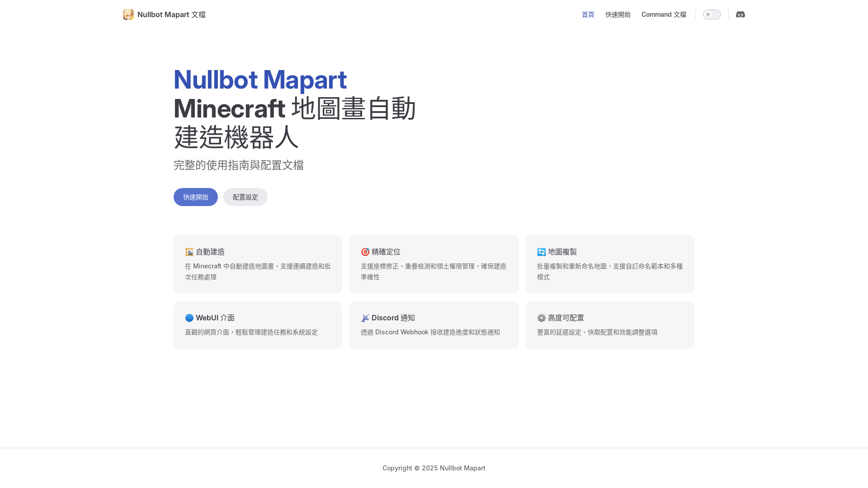This screenshot has height=488, width=868.
Task: Open the Discord icon link in navbar
Action: [x=740, y=14]
